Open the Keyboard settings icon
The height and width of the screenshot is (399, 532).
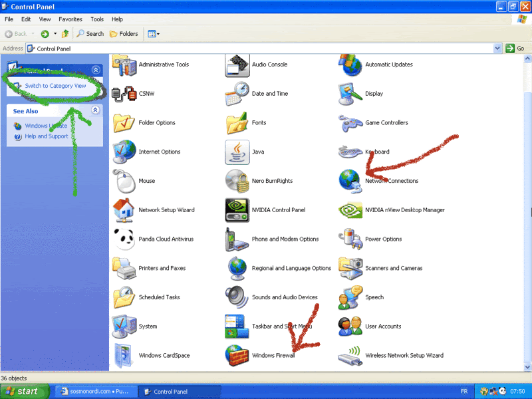(x=350, y=152)
